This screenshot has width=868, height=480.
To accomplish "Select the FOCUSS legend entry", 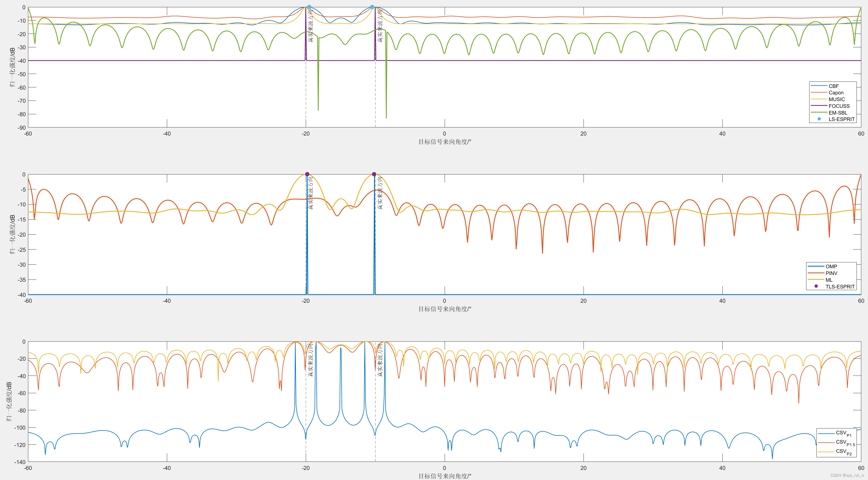I will point(832,106).
